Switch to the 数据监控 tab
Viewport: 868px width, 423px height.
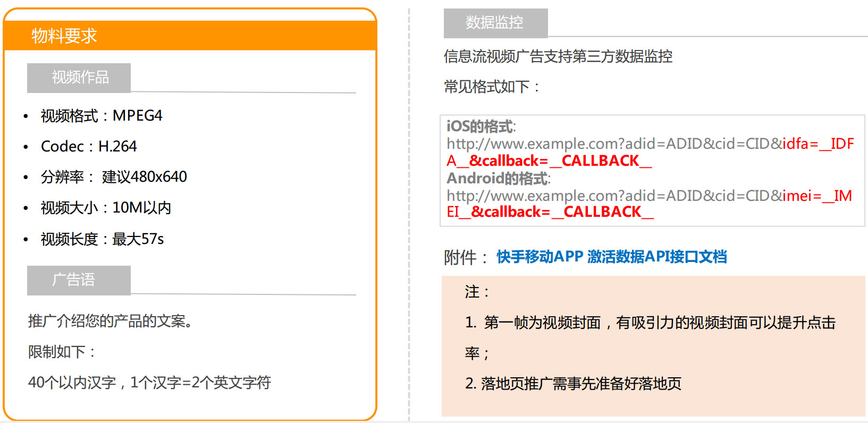pyautogui.click(x=495, y=23)
